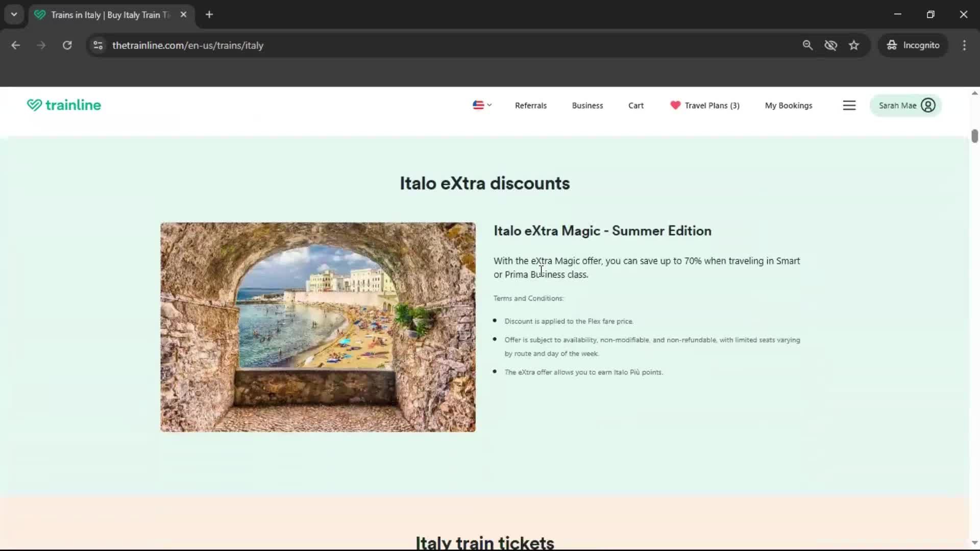The image size is (980, 551).
Task: Click the site settings icon in address bar
Action: coord(97,45)
